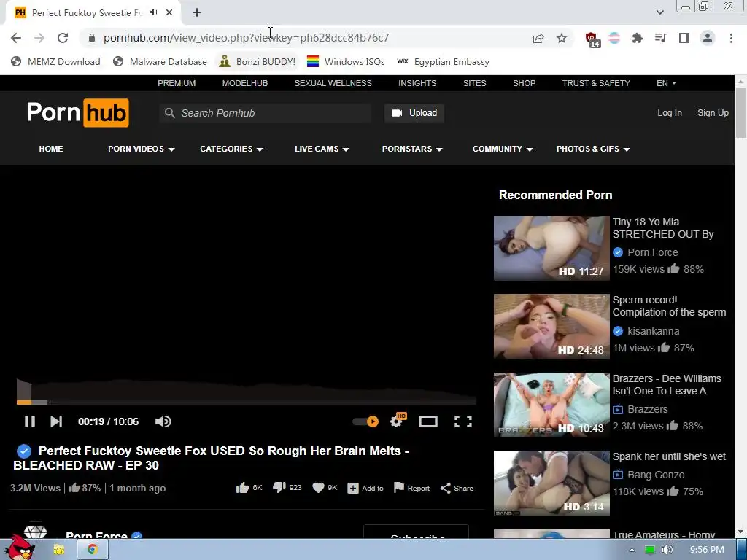Dislike the video with thumbs down
This screenshot has height=560, width=747.
[x=279, y=488]
